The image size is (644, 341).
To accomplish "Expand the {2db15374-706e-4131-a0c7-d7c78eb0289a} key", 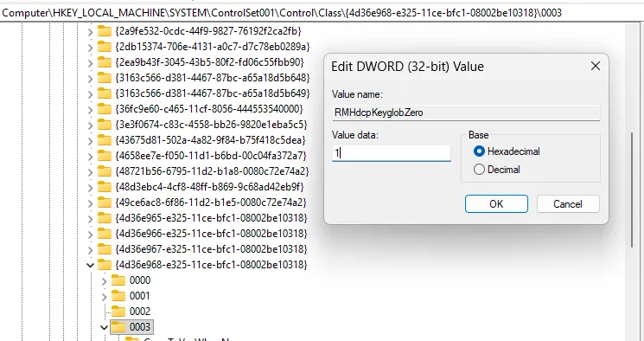I will [91, 47].
